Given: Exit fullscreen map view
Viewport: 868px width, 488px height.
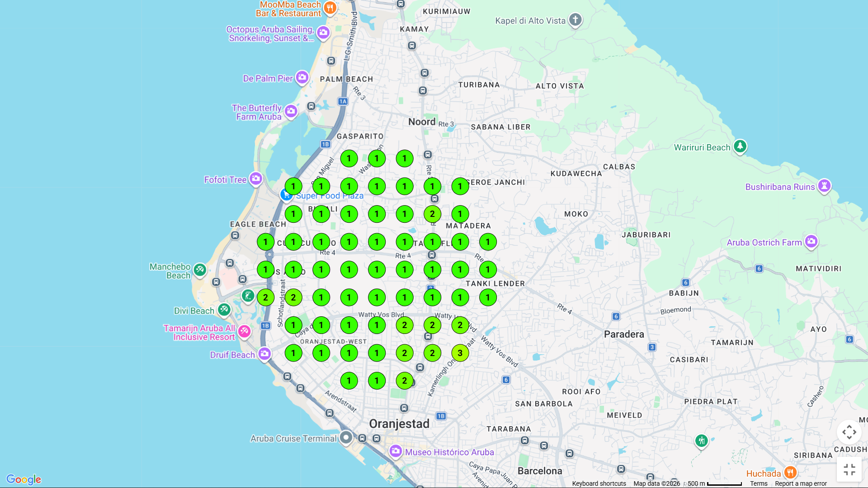Looking at the screenshot, I should (849, 469).
